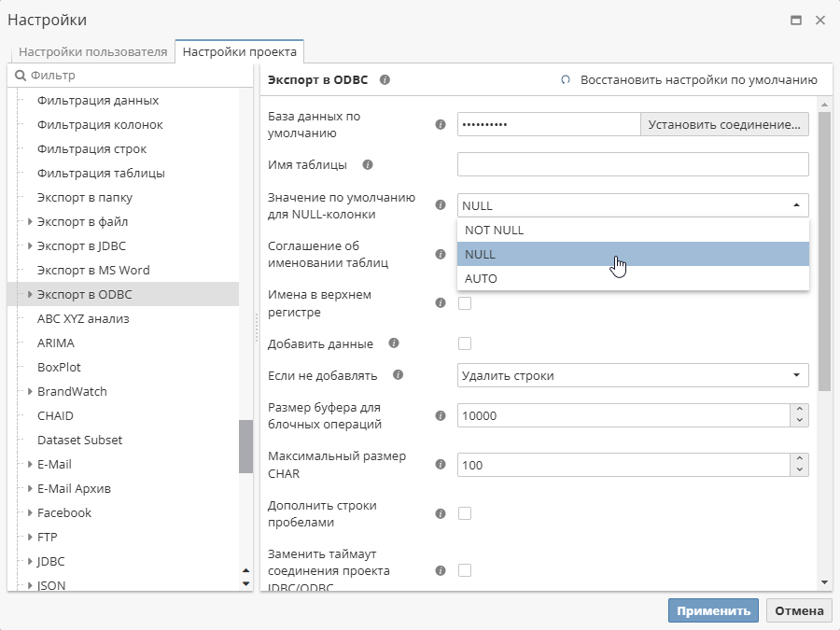Expand the JDBC tree node

30,561
